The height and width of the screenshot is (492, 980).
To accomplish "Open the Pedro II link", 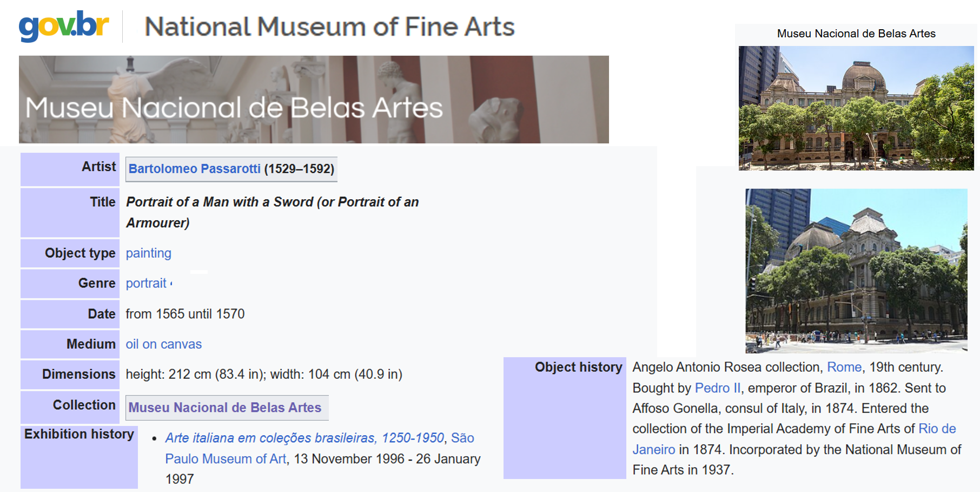I will (717, 388).
